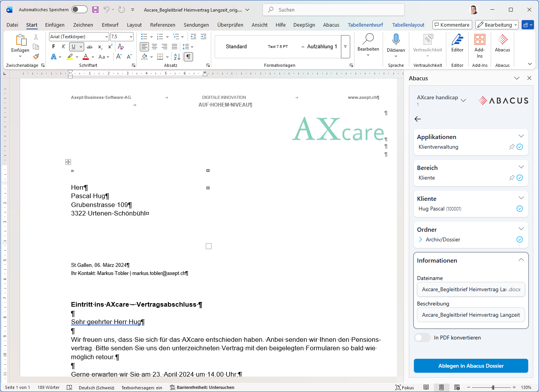Expand the Archiv/Dossier folder

[x=420, y=239]
